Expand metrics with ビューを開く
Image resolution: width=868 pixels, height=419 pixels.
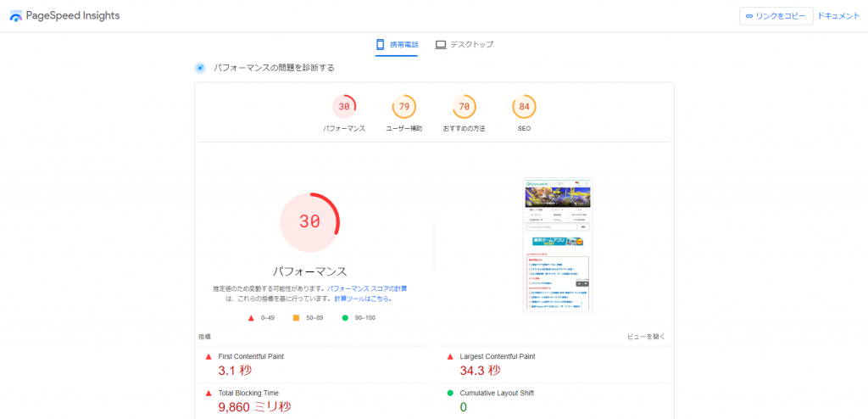pos(646,337)
